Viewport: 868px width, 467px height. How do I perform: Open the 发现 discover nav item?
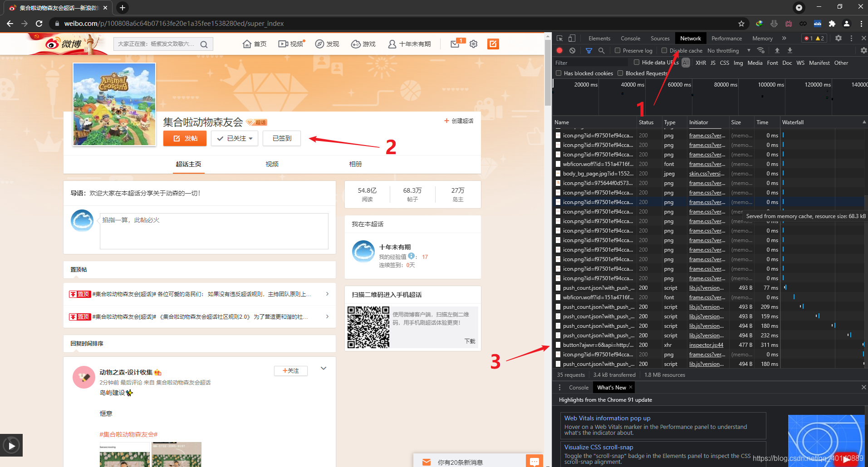(x=327, y=44)
